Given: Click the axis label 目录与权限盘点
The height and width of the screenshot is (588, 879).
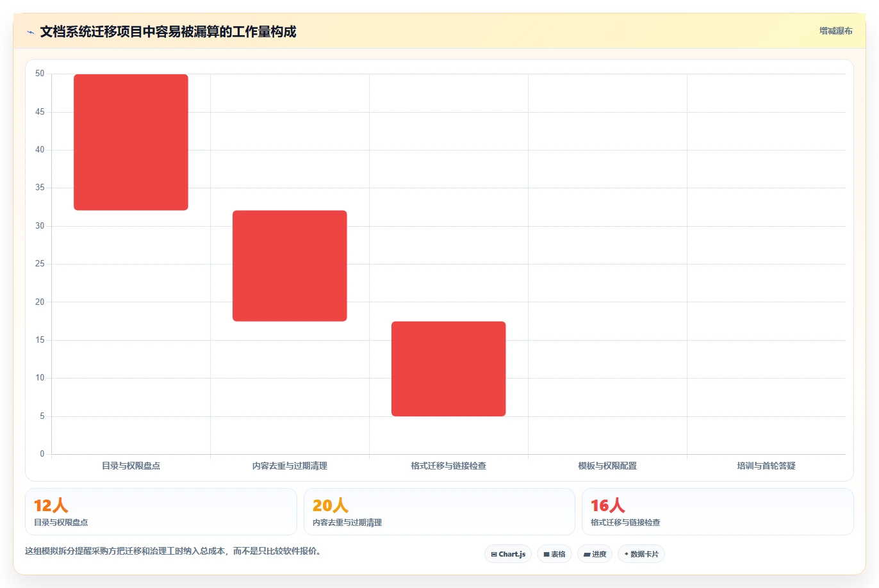Looking at the screenshot, I should (x=131, y=466).
